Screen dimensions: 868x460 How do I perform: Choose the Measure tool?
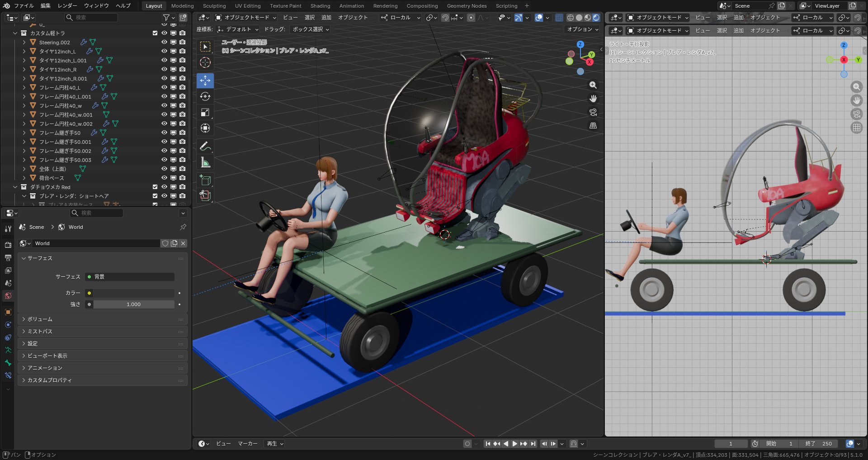(205, 162)
